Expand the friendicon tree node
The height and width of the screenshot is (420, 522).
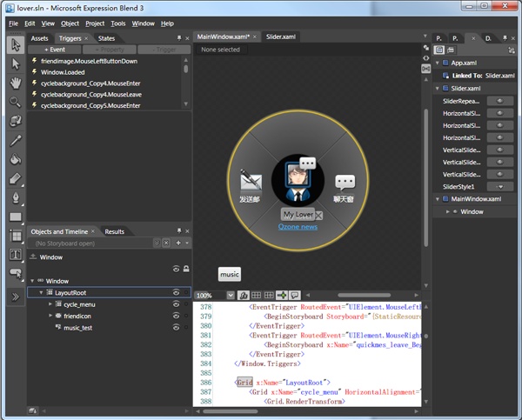pyautogui.click(x=50, y=316)
